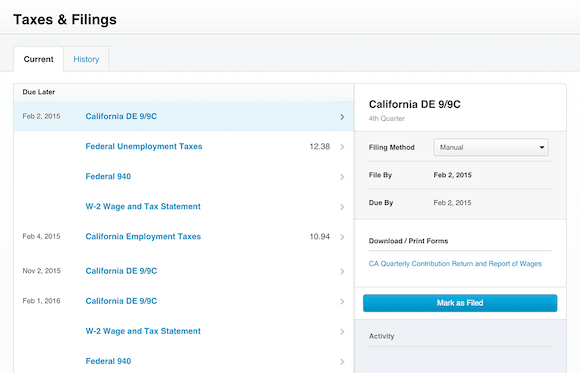
Task: Click chevron on second W-2 Wage row
Action: pyautogui.click(x=342, y=332)
